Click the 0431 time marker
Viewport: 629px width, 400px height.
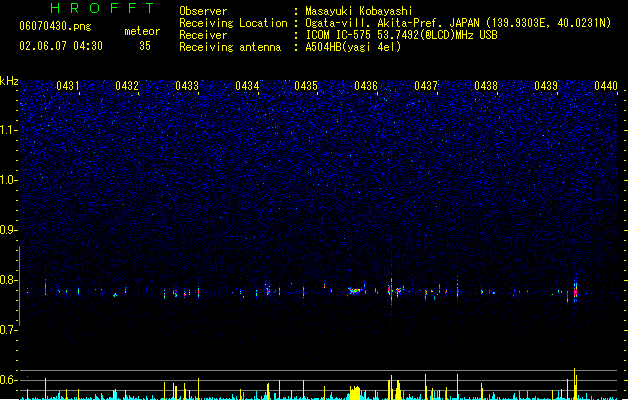point(67,86)
